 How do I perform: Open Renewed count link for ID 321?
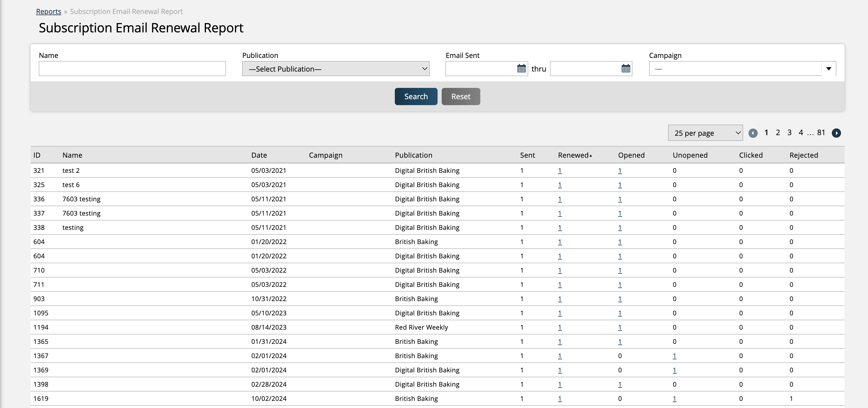pos(560,171)
